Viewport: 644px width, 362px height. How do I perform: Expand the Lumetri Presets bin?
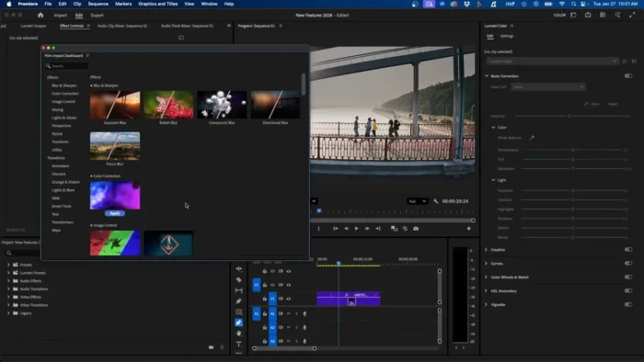pyautogui.click(x=8, y=273)
